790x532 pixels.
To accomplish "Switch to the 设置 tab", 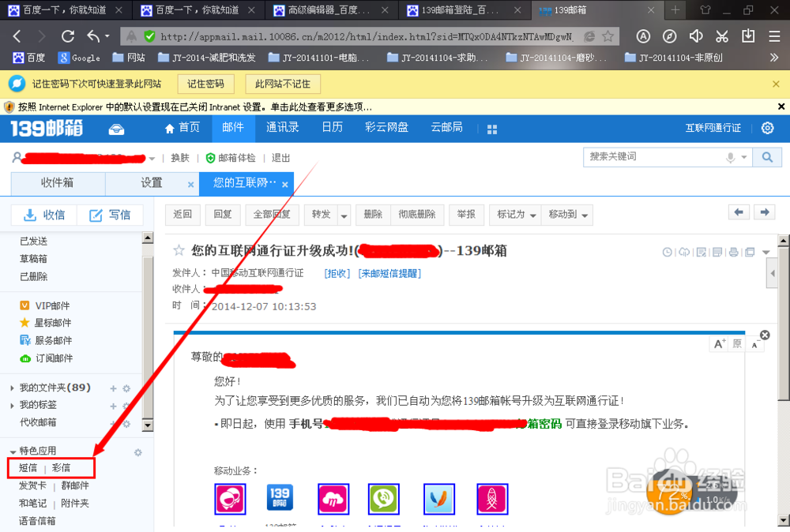I will 151,183.
